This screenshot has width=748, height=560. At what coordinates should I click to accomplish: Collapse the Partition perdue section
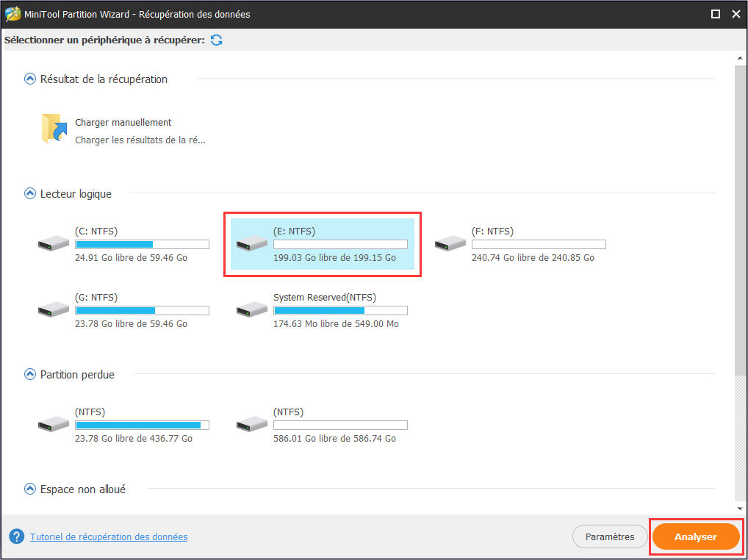[x=30, y=375]
